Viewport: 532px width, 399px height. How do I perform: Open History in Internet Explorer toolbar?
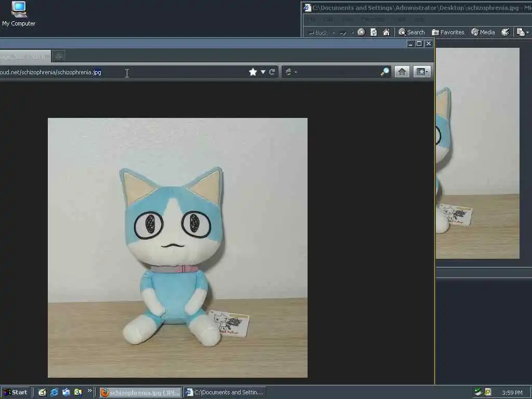(506, 32)
